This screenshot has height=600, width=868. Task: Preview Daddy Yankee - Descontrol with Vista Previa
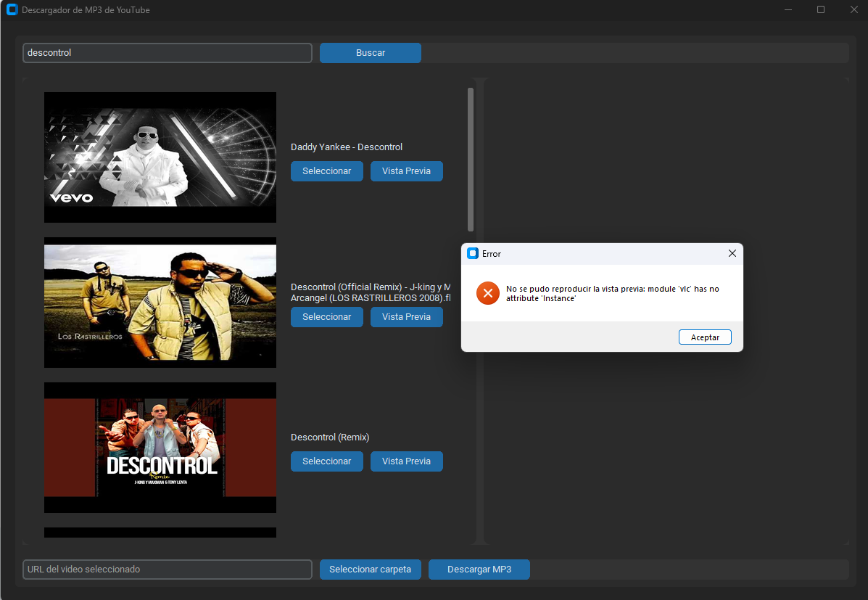tap(406, 171)
